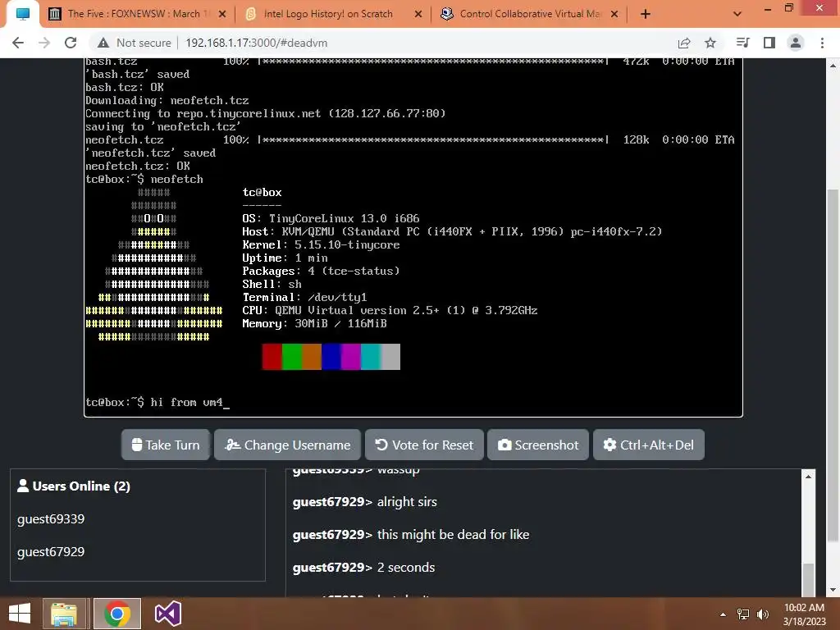840x630 pixels.
Task: Click Vote for Reset button
Action: point(424,445)
